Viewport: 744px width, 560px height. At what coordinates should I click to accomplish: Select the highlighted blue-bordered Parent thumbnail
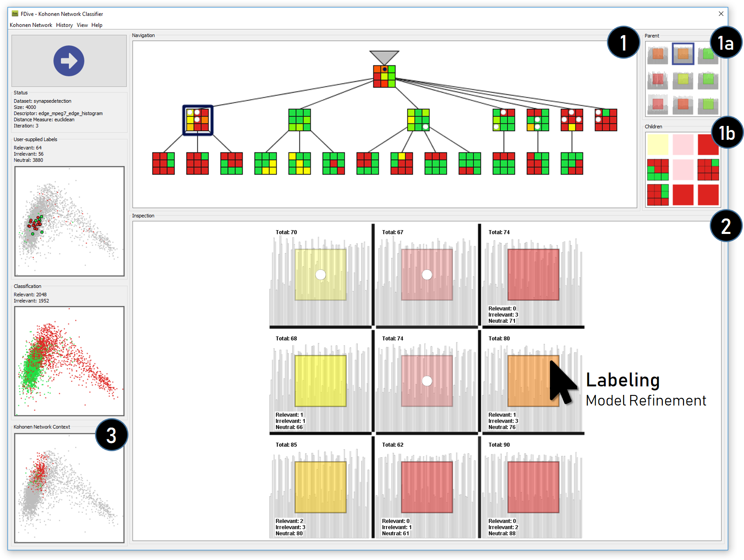point(683,54)
